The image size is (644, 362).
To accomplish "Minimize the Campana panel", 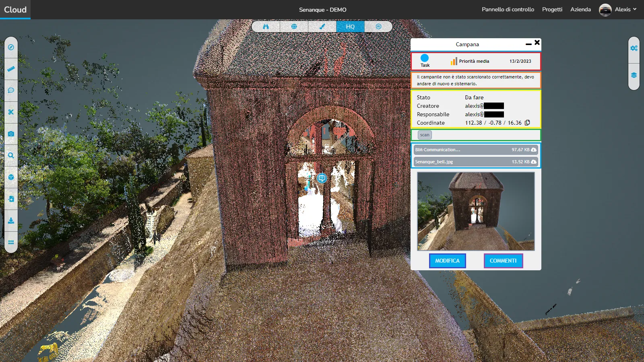I will coord(528,44).
